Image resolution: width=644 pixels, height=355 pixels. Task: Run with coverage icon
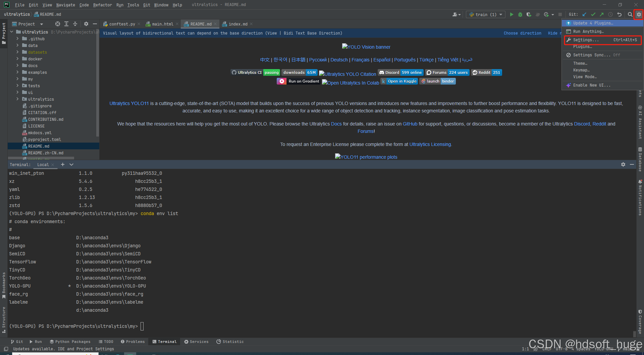(529, 14)
